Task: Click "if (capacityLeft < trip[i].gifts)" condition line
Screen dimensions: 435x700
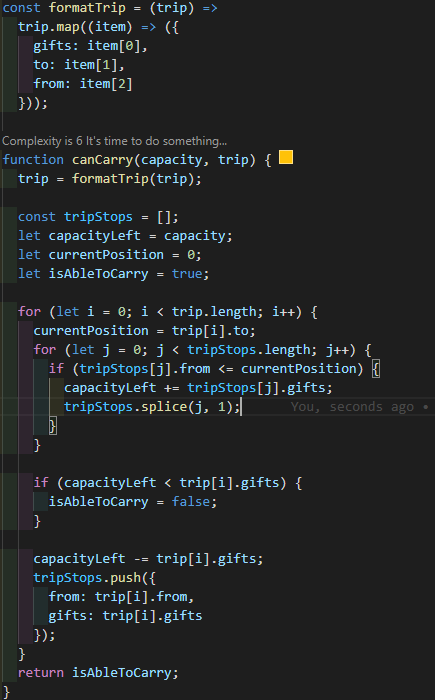Action: (x=168, y=483)
